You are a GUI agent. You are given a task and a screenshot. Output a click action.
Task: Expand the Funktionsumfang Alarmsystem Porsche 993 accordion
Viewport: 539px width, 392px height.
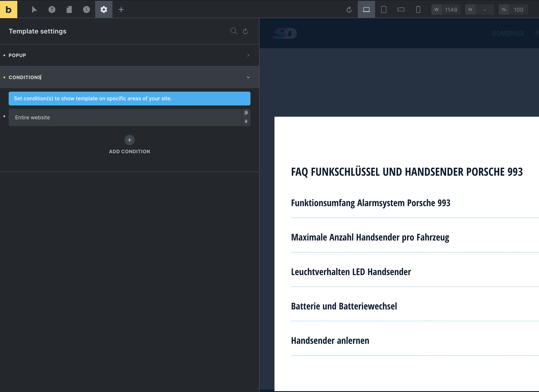click(371, 203)
